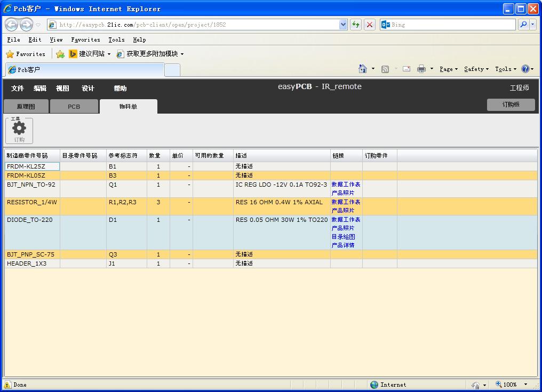Click the Favorites button label
The width and height of the screenshot is (542, 392).
tap(30, 54)
